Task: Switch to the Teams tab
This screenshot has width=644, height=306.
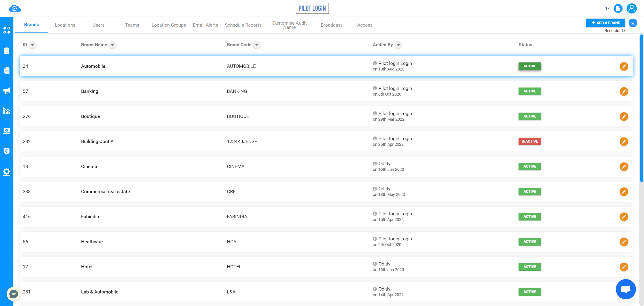Action: [132, 25]
